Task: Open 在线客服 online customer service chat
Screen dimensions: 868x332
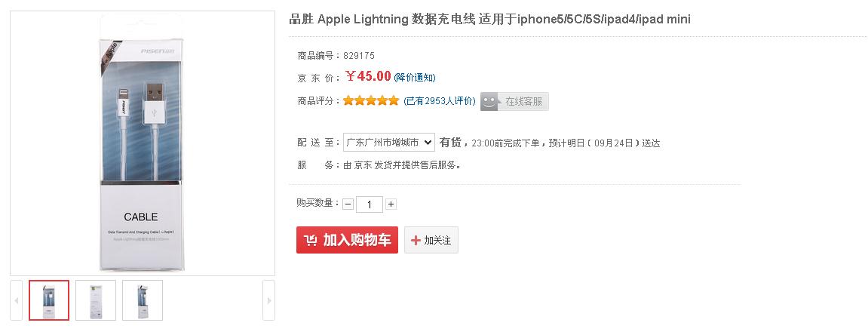Action: pyautogui.click(x=515, y=101)
